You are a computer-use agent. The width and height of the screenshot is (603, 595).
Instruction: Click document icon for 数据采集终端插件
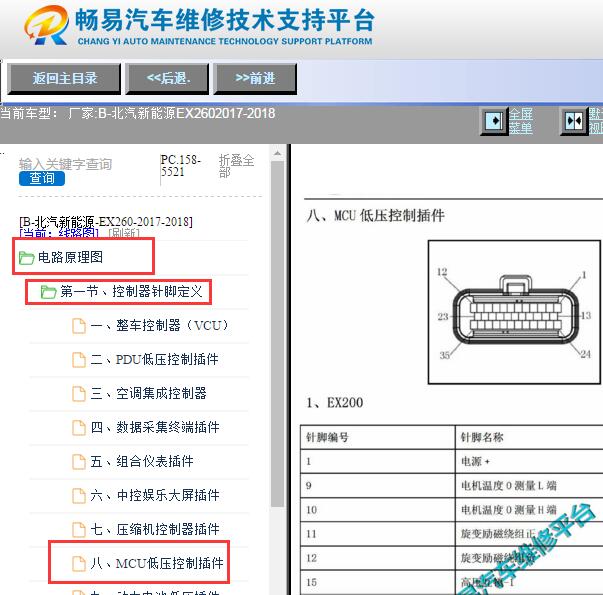tap(79, 428)
